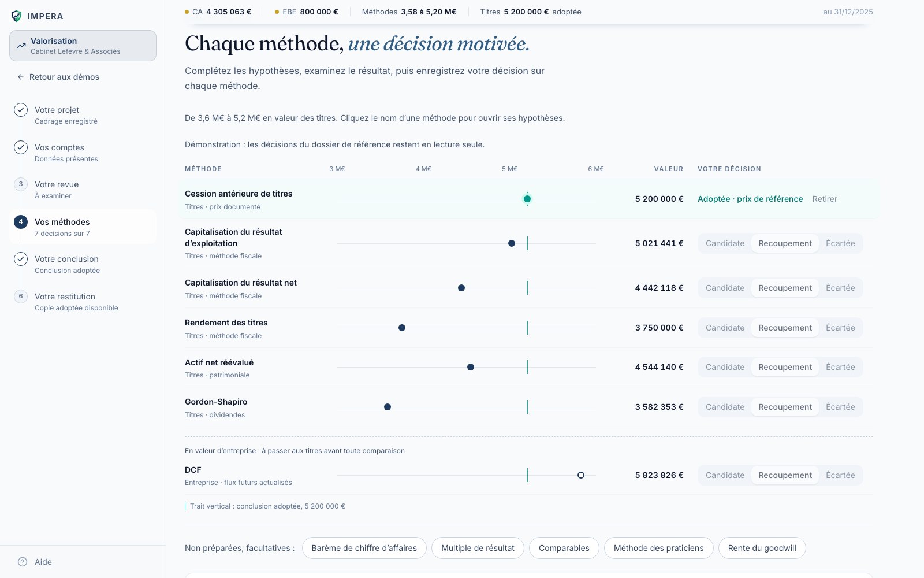Click the step 3 circle for Votre revue
The width and height of the screenshot is (924, 578).
(21, 184)
